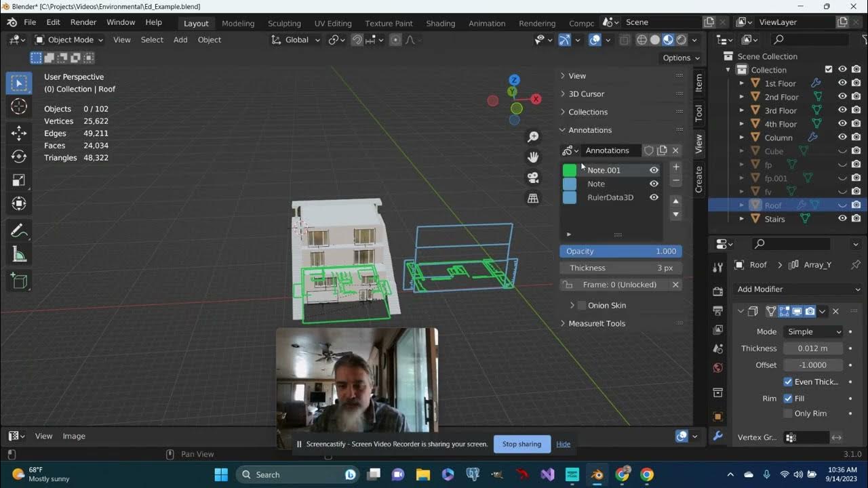Select the Transform tool
Image resolution: width=868 pixels, height=488 pixels.
(19, 203)
